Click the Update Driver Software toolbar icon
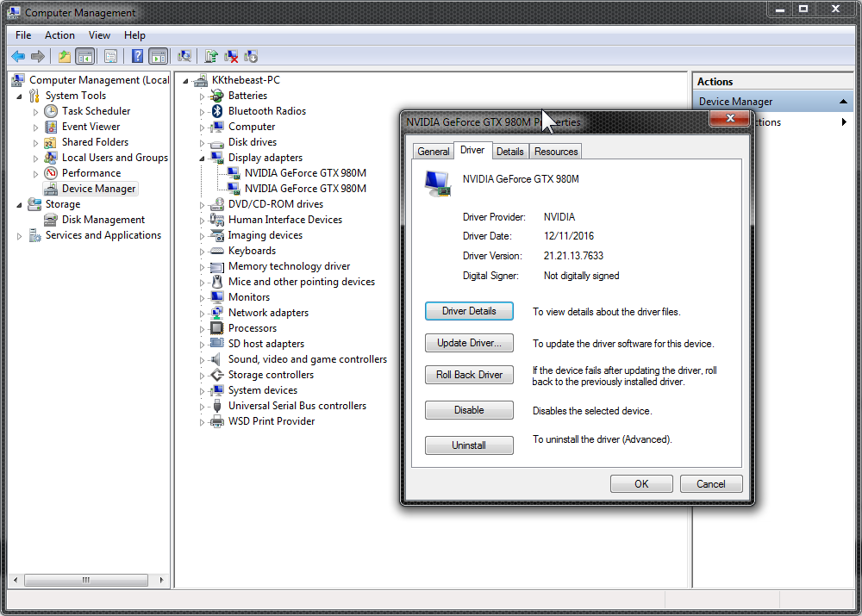This screenshot has width=862, height=616. [x=211, y=56]
